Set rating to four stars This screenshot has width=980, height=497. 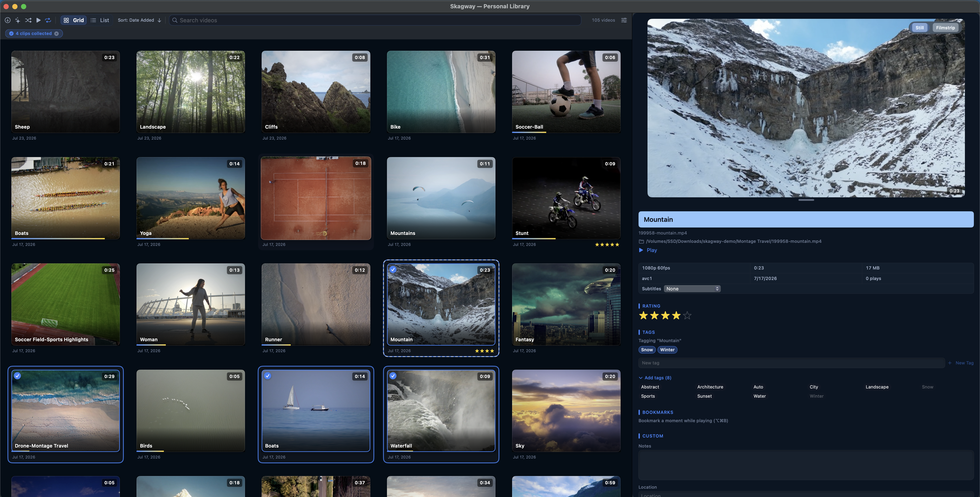click(x=676, y=315)
